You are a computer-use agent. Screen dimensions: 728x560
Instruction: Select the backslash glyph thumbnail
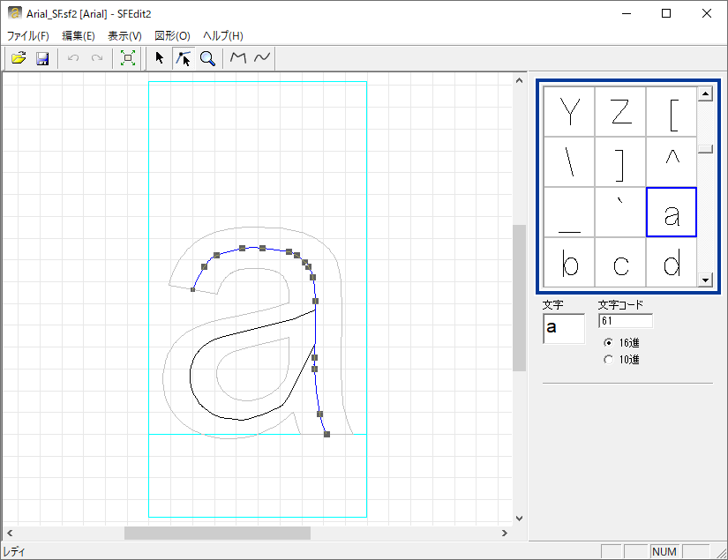coord(569,162)
